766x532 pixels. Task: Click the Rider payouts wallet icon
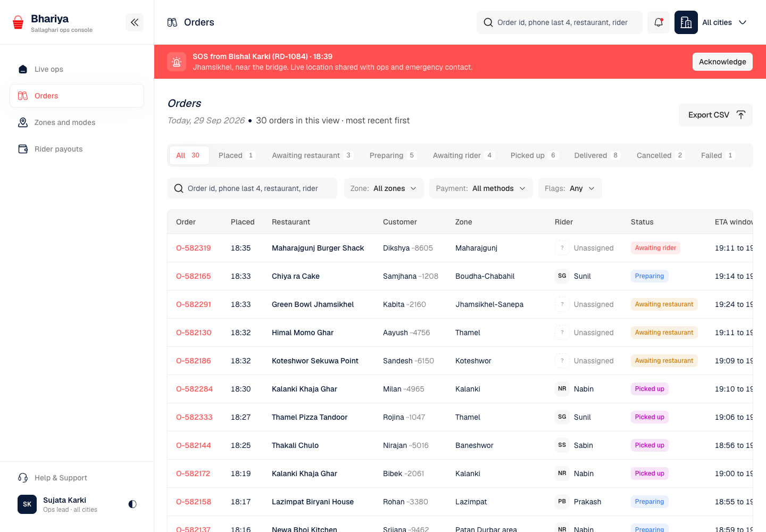point(23,149)
